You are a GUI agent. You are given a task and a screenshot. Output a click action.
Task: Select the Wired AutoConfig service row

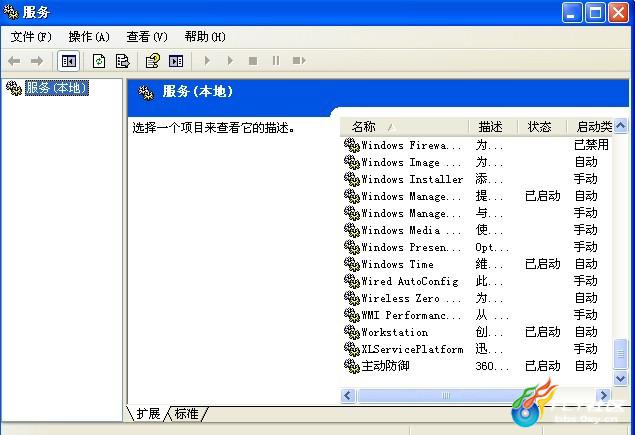point(477,281)
